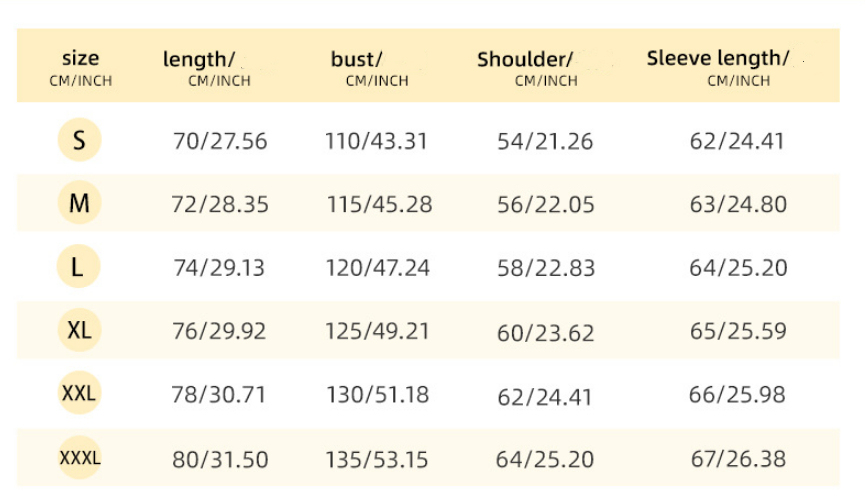
Task: Select the 65/25.59 sleeve length cell
Action: pos(738,331)
